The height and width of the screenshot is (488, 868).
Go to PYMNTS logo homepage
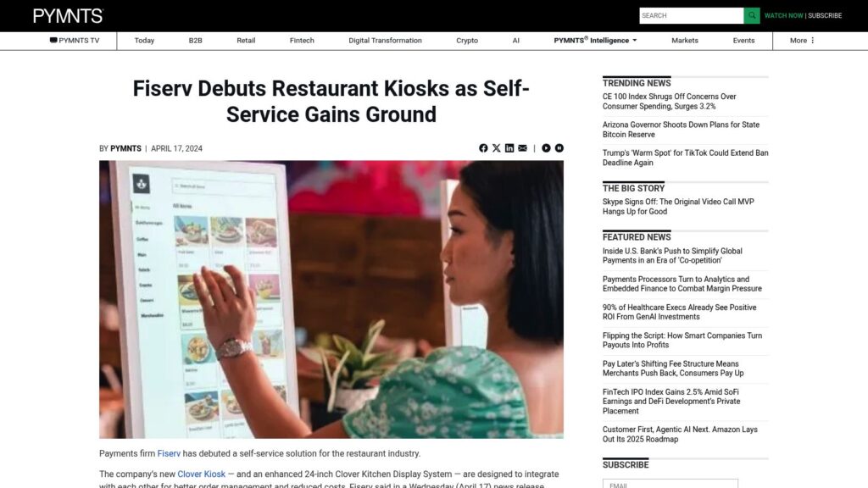point(68,15)
